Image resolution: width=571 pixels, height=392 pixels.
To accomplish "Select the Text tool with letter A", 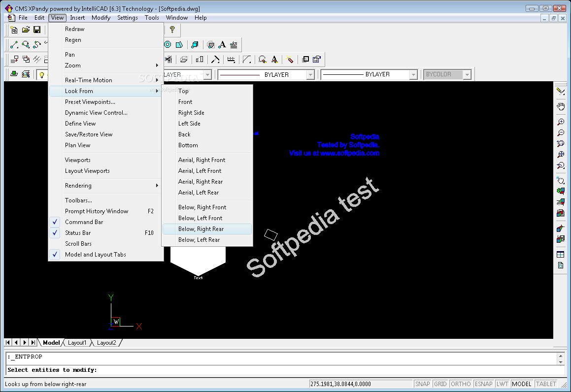I will (222, 45).
